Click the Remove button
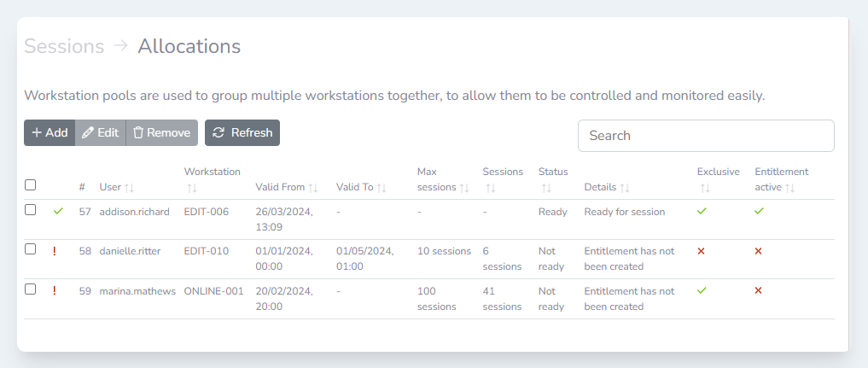The width and height of the screenshot is (868, 368). pyautogui.click(x=161, y=132)
